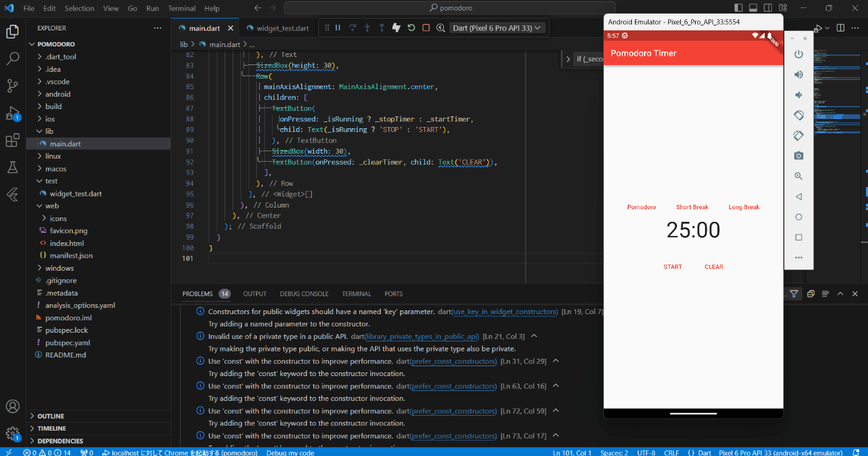The width and height of the screenshot is (868, 456).
Task: Rotate emulator right
Action: [x=799, y=136]
